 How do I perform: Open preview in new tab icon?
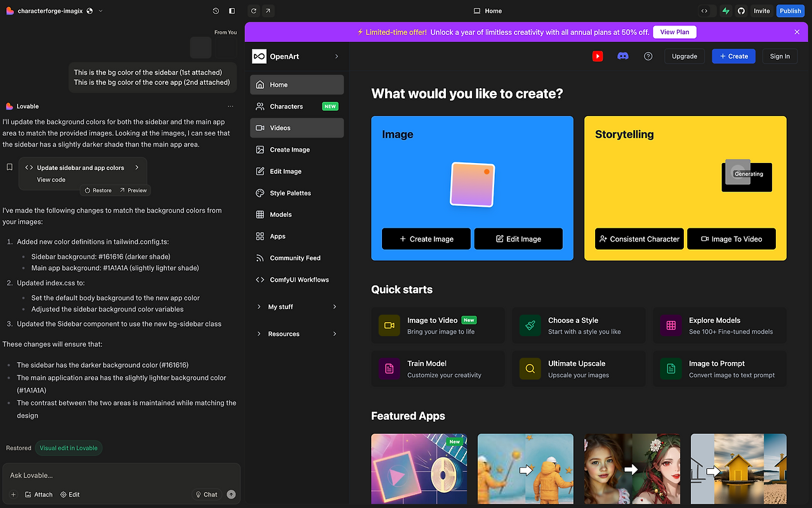pos(268,11)
